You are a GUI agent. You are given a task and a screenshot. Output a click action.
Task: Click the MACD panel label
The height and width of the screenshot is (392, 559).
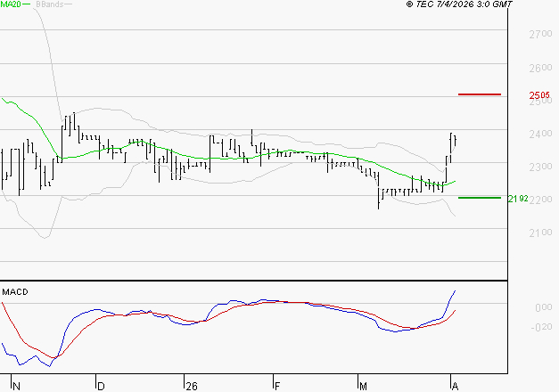(15, 292)
